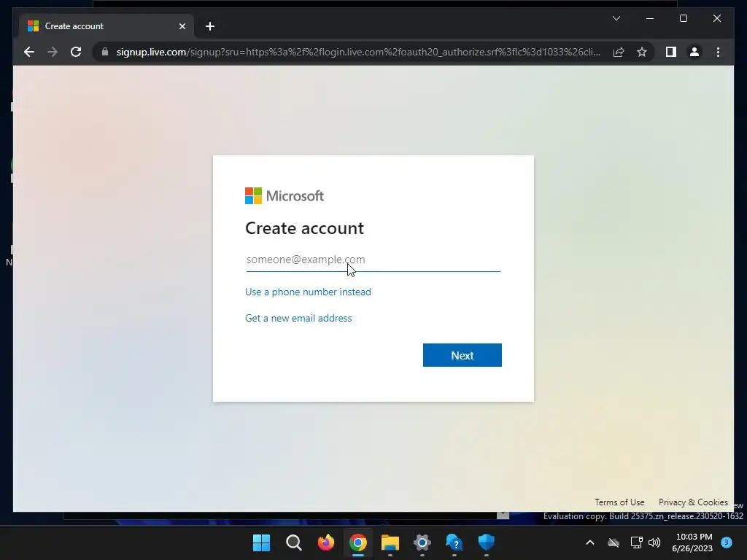Open the Windows Start menu

pos(261,542)
